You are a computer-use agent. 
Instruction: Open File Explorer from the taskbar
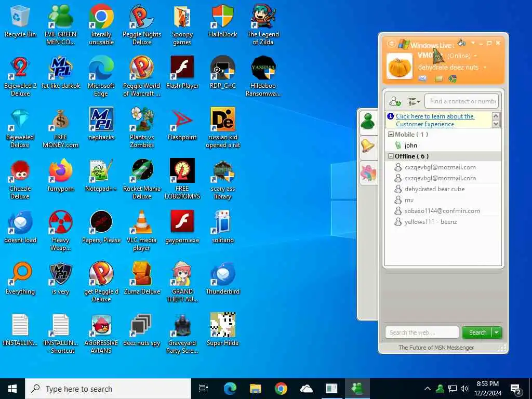click(255, 389)
